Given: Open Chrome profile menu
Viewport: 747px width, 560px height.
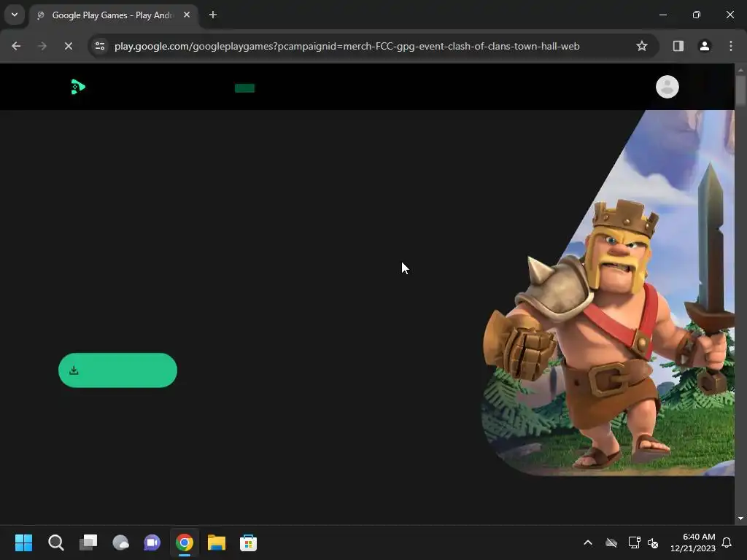Looking at the screenshot, I should [x=704, y=46].
